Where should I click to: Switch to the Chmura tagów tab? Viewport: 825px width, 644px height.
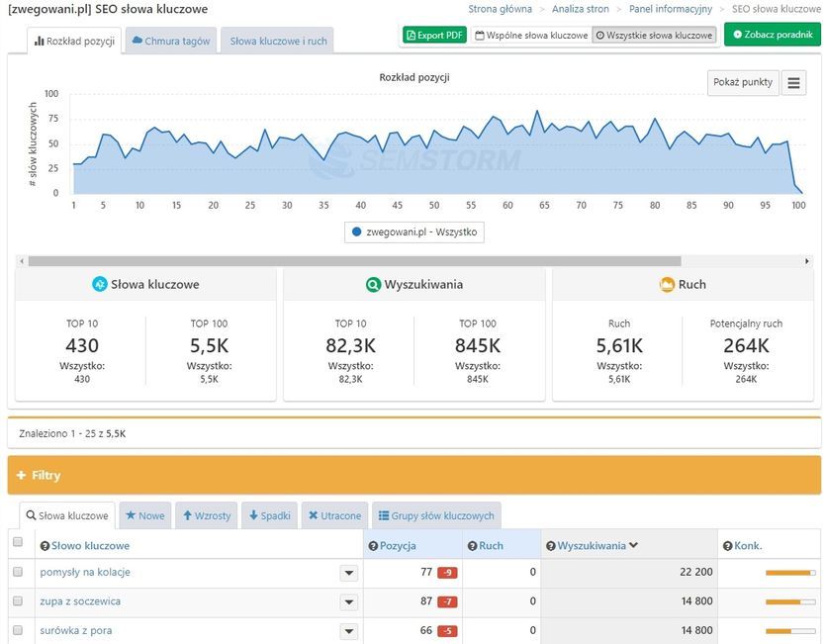pyautogui.click(x=168, y=43)
